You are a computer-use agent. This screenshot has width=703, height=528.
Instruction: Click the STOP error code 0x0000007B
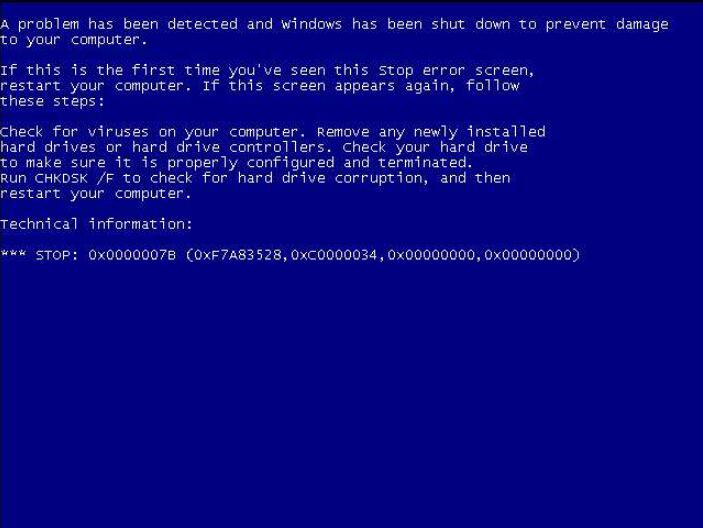(132, 255)
